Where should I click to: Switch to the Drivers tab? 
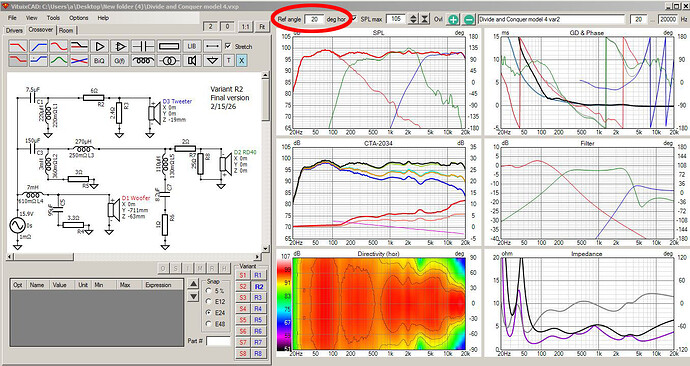14,31
